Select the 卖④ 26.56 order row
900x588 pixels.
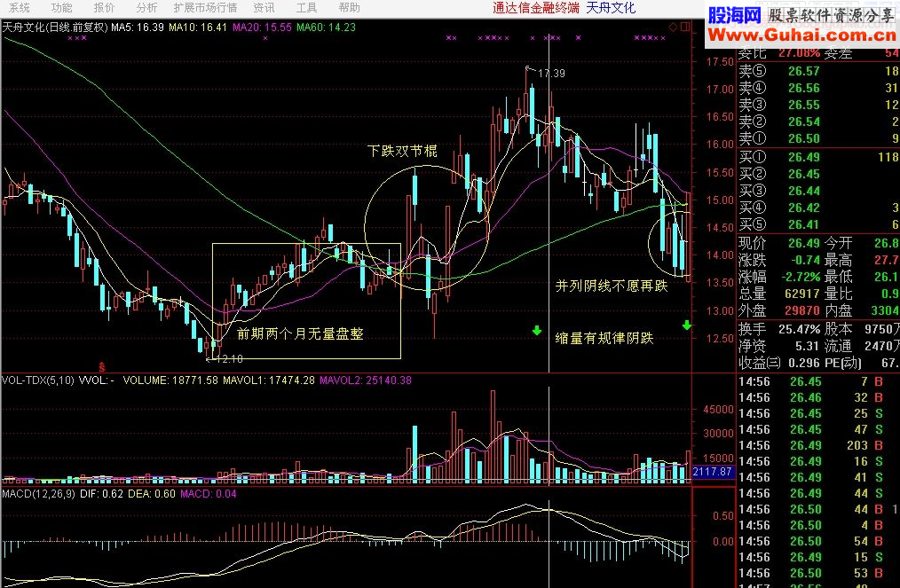pyautogui.click(x=818, y=88)
